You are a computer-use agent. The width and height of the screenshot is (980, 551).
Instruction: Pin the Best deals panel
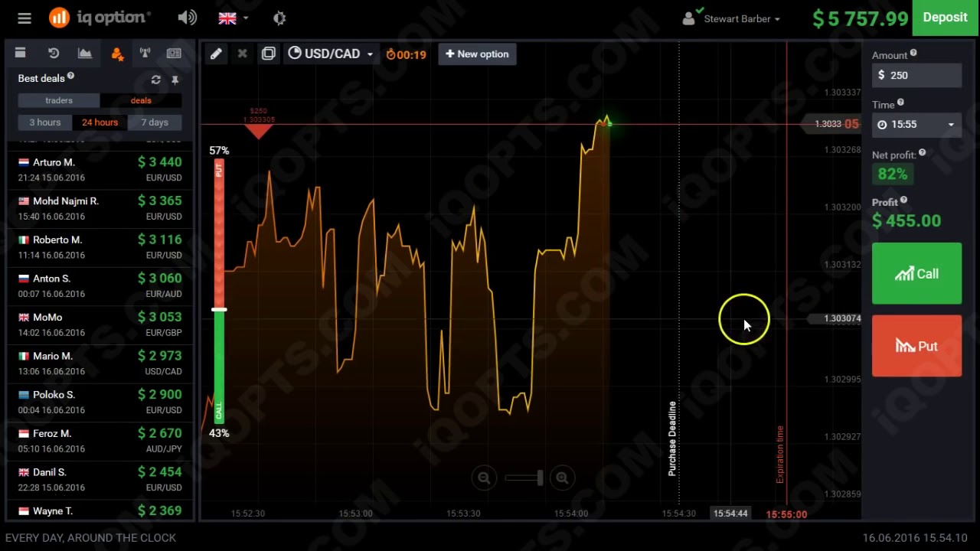(175, 80)
